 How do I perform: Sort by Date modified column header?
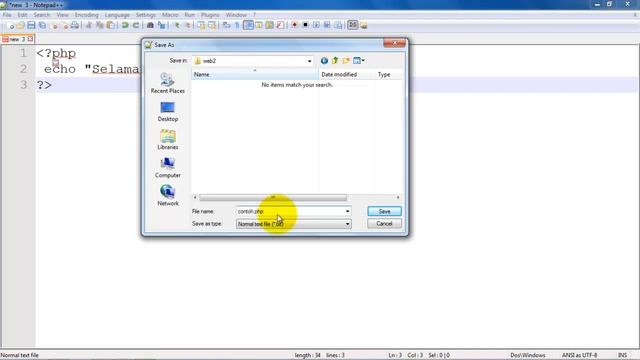pos(347,74)
